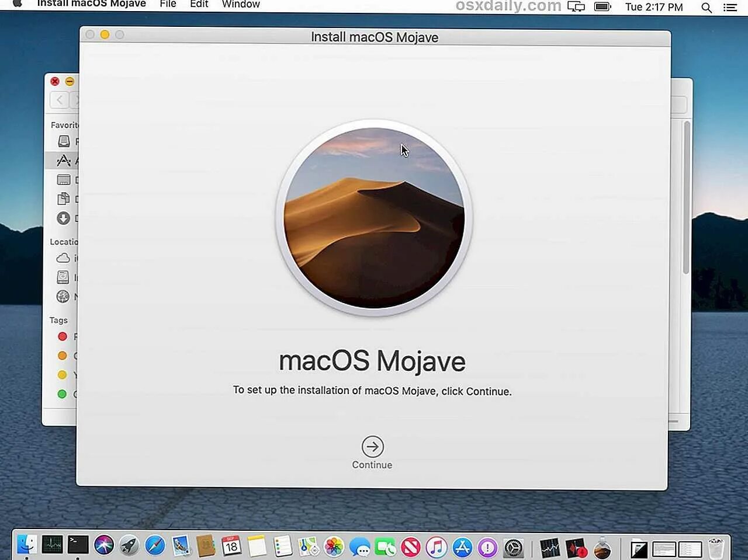The width and height of the screenshot is (748, 560).
Task: Select the iCloud cloud icon in Finder sidebar
Action: (63, 258)
